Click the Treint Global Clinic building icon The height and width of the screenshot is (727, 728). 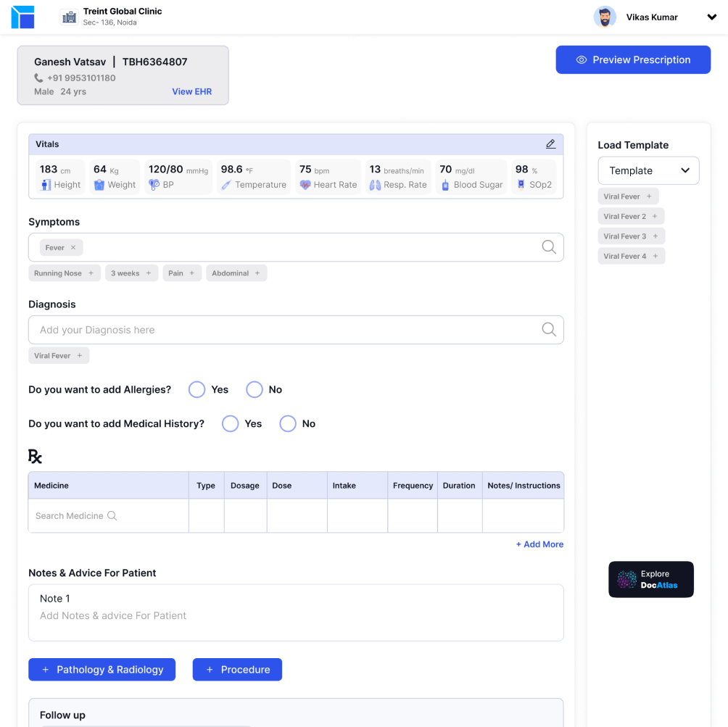tap(69, 17)
